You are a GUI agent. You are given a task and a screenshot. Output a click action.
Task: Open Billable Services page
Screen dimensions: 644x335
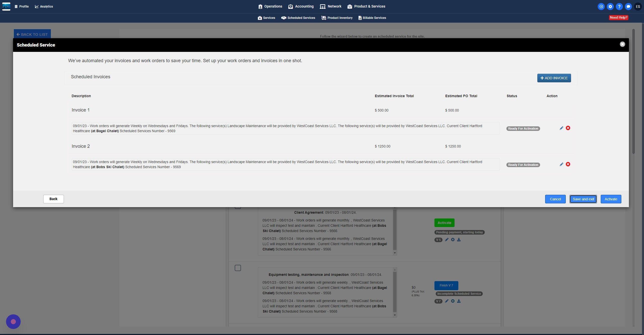pyautogui.click(x=372, y=18)
